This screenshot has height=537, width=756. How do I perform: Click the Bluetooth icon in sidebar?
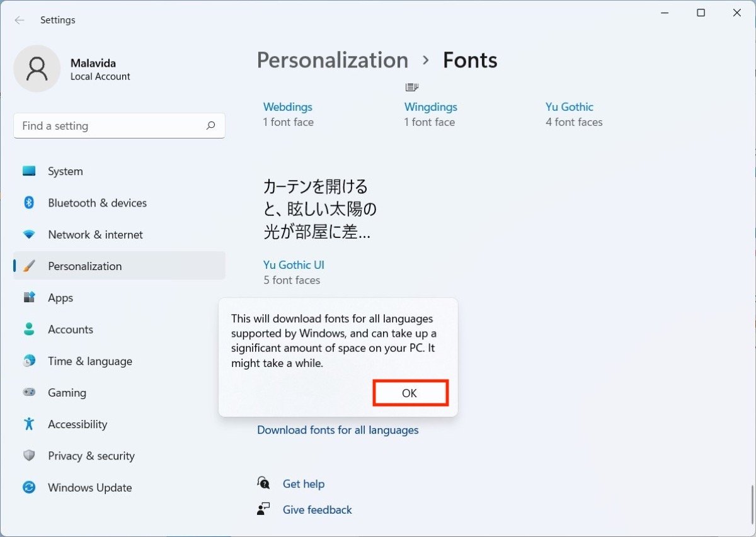pyautogui.click(x=29, y=203)
